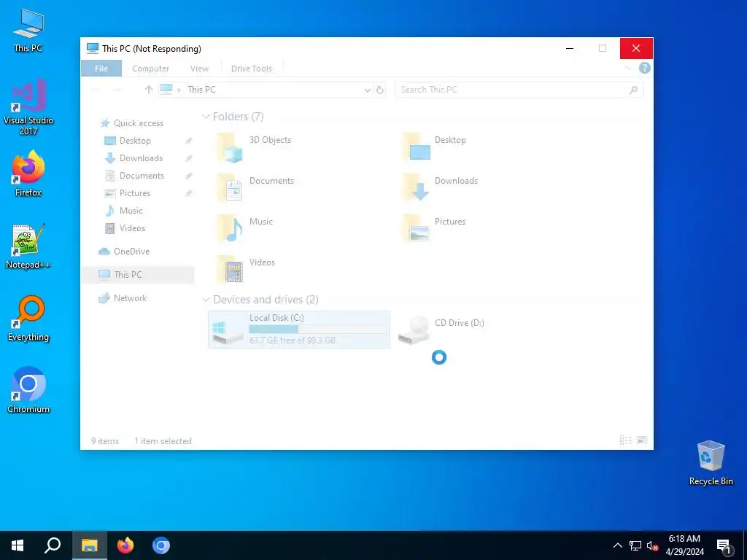Select Local Disk (C:) drive

coord(299,330)
